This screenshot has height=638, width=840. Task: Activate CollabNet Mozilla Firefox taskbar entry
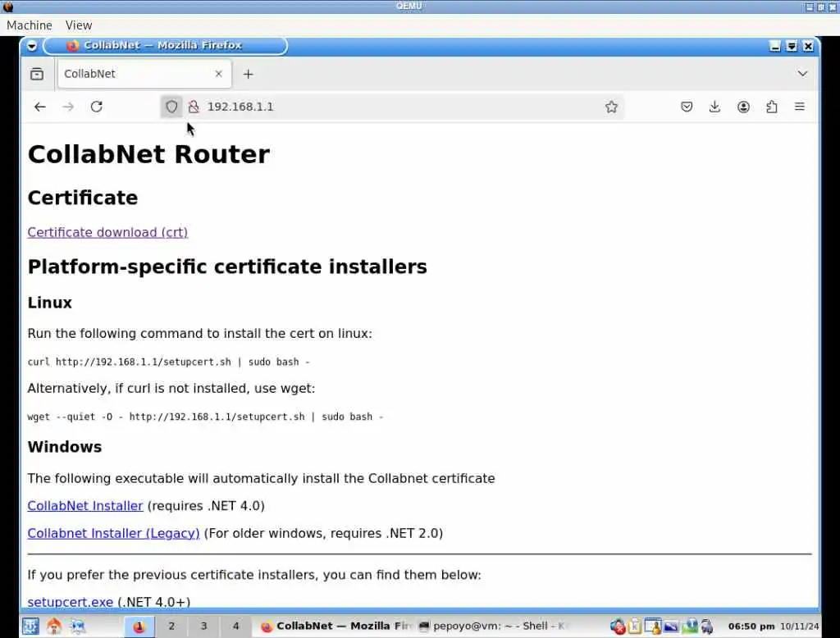(334, 626)
